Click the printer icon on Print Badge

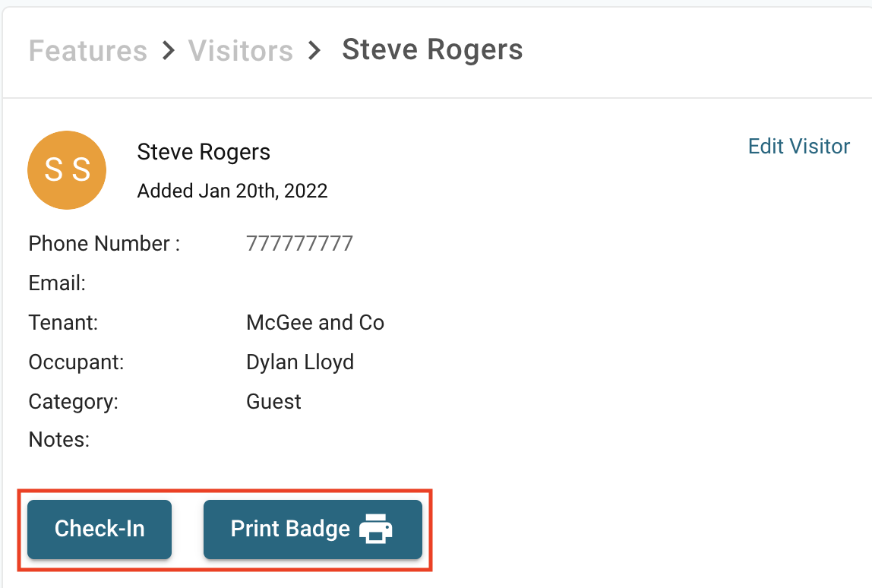pyautogui.click(x=375, y=529)
